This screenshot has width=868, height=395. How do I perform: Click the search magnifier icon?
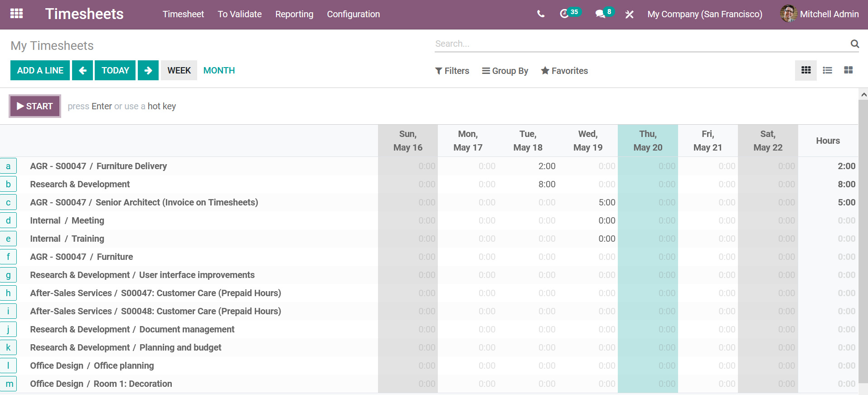coord(854,44)
